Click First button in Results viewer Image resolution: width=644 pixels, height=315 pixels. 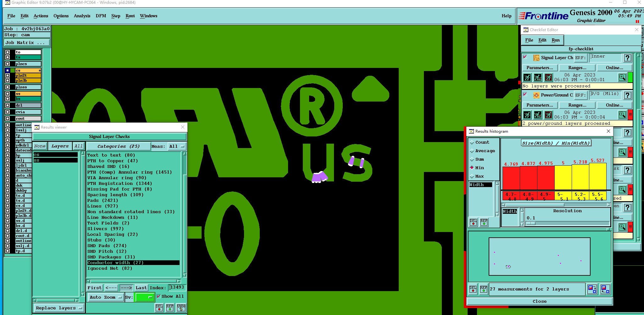pyautogui.click(x=95, y=288)
